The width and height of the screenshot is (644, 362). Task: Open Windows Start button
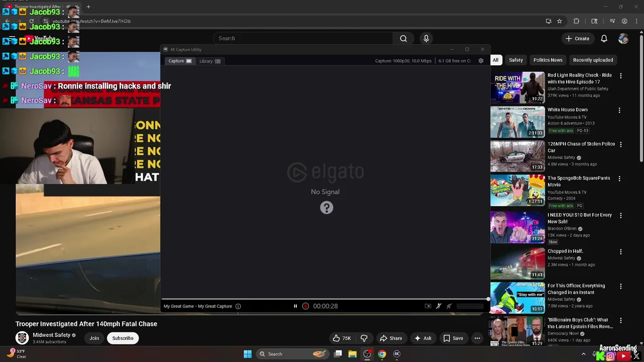coord(248,354)
